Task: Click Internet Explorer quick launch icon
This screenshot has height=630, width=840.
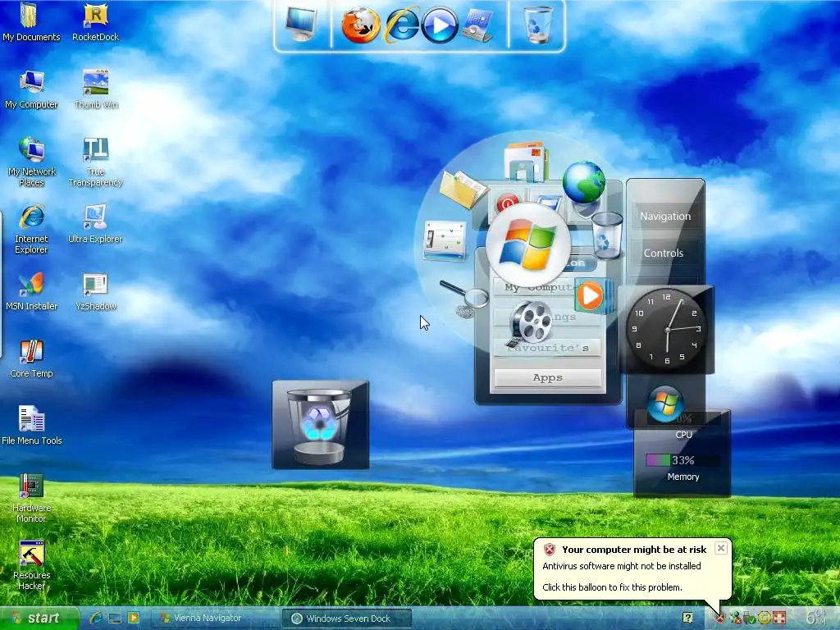Action: [97, 619]
